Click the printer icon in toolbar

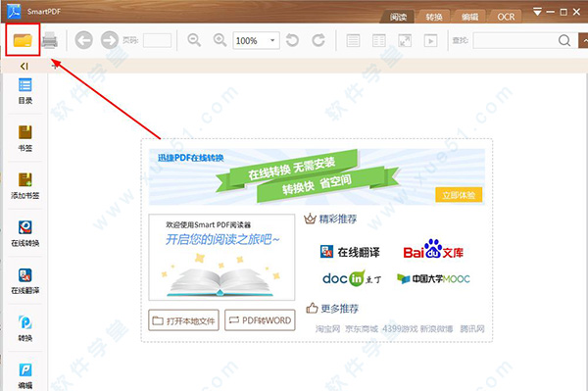coord(50,40)
